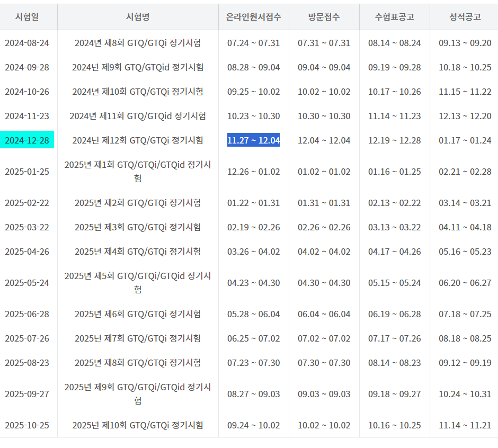The image size is (498, 448).
Task: Select exam date 2025-01-25
Action: [x=27, y=172]
